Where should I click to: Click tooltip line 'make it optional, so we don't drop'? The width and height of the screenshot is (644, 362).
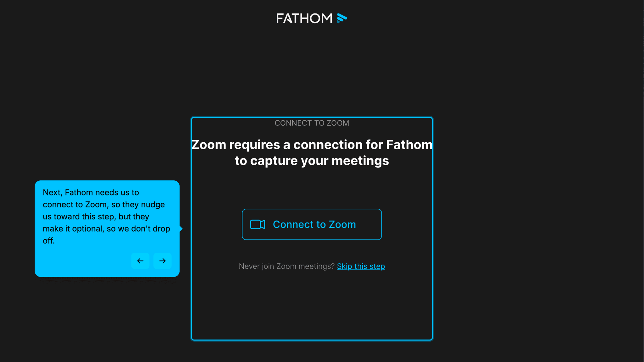tap(106, 228)
